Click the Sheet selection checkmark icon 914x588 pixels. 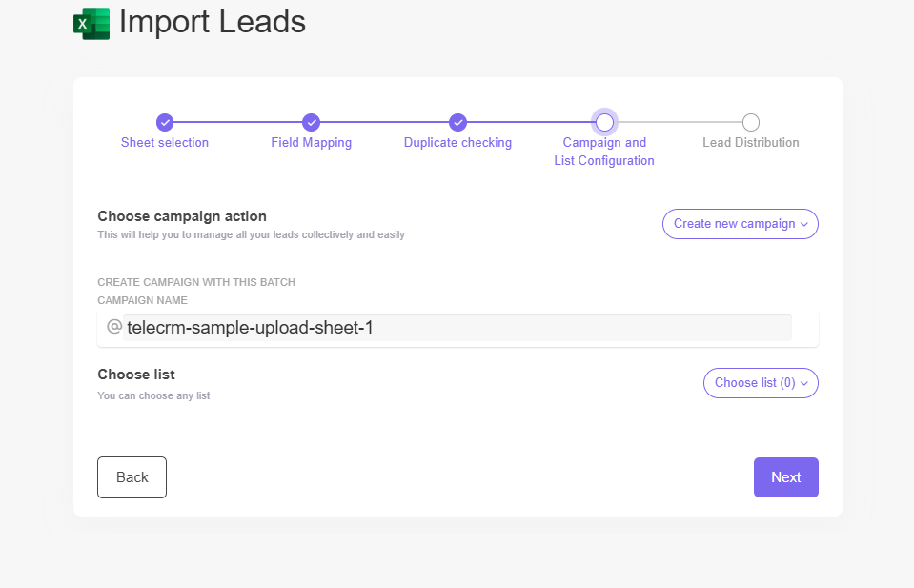coord(164,122)
